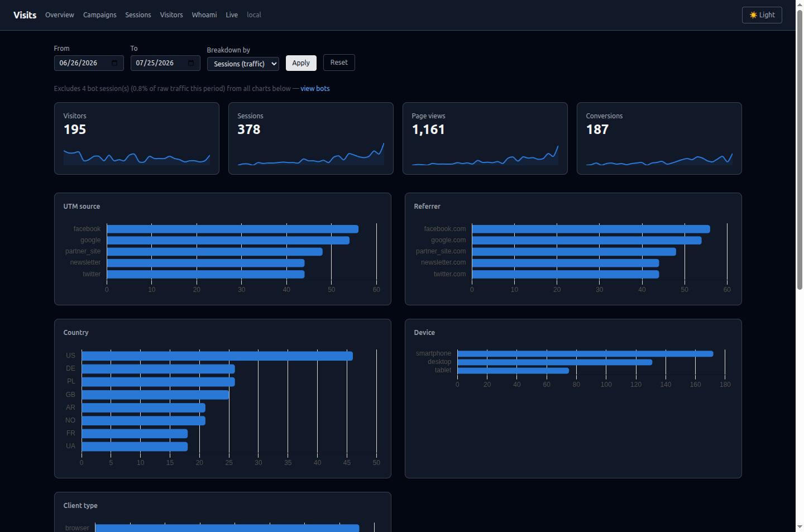Navigate to the Visitors page
The width and height of the screenshot is (804, 532).
171,15
